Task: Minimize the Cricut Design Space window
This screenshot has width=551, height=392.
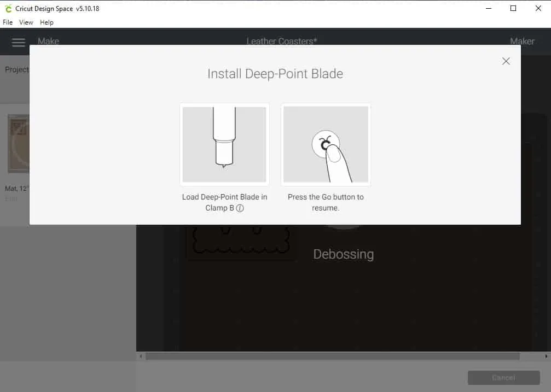Action: tap(489, 8)
